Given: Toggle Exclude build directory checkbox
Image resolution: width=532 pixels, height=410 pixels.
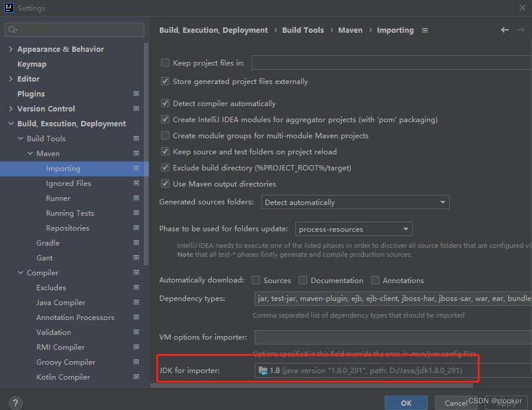Looking at the screenshot, I should (165, 167).
